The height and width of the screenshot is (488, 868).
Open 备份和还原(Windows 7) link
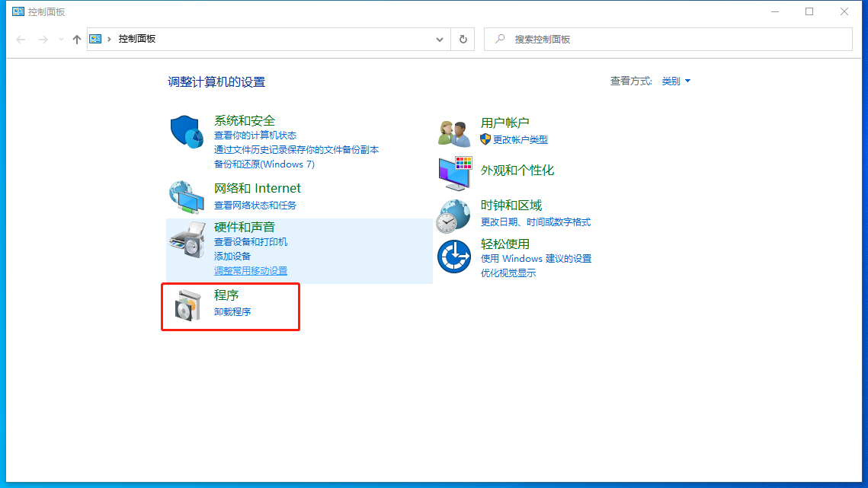pos(264,164)
